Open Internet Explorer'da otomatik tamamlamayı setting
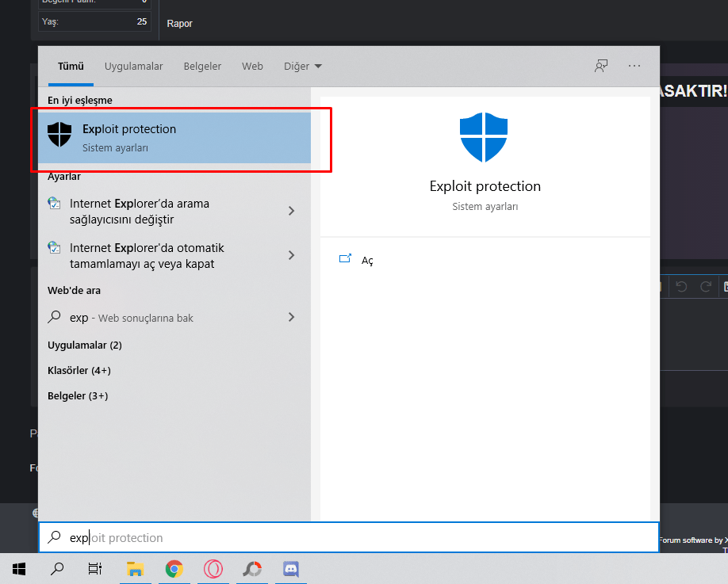 coord(174,256)
